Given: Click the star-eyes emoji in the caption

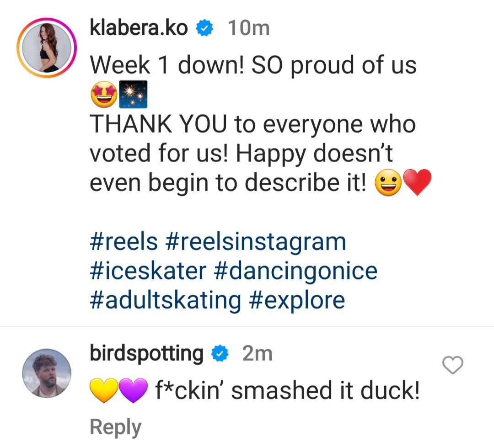Looking at the screenshot, I should (x=104, y=95).
